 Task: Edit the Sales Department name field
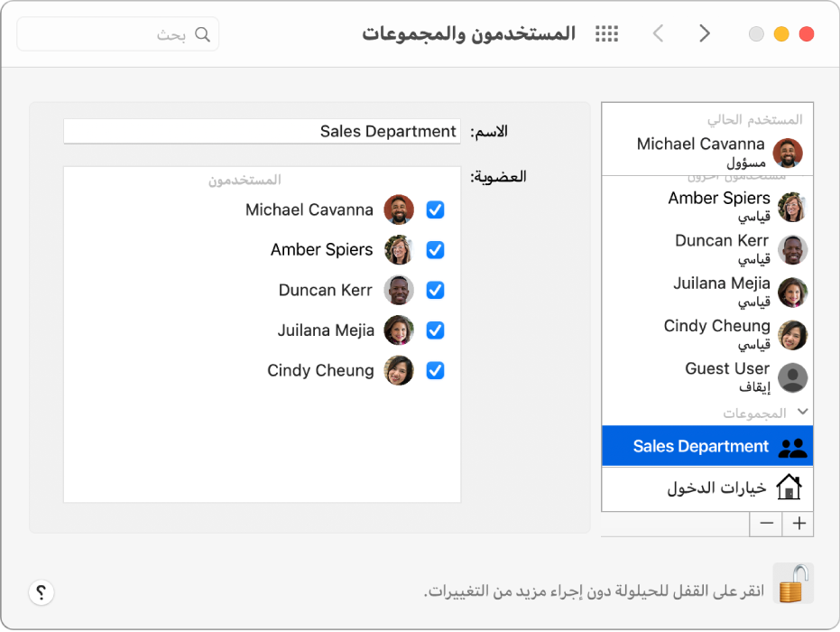click(262, 131)
